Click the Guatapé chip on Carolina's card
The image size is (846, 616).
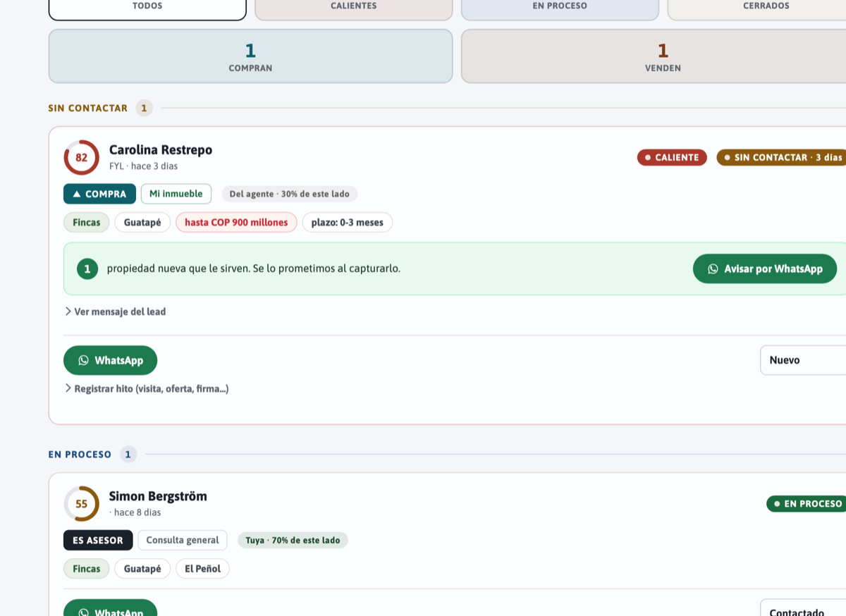click(x=142, y=223)
